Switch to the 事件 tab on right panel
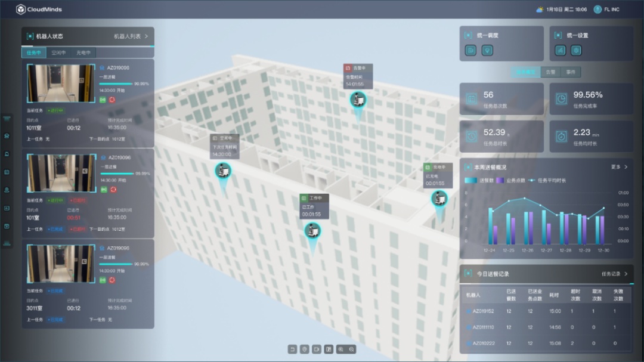This screenshot has height=362, width=644. [571, 72]
